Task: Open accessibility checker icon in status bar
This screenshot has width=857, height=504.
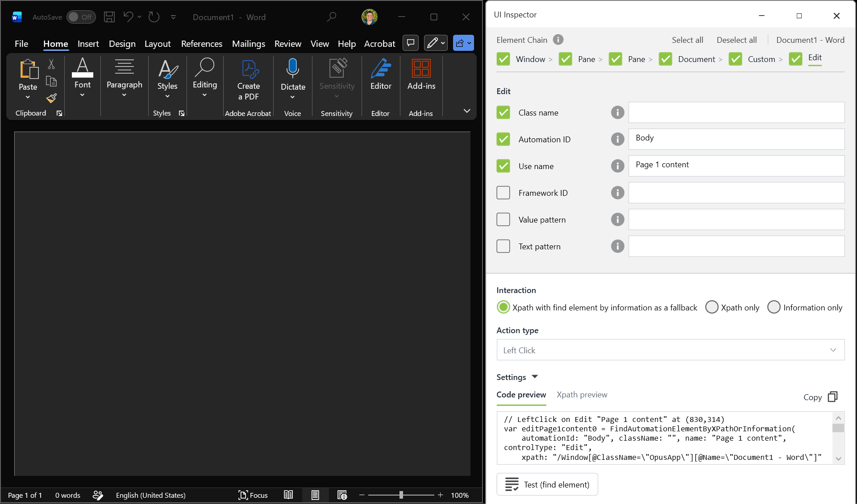Action: [x=98, y=495]
